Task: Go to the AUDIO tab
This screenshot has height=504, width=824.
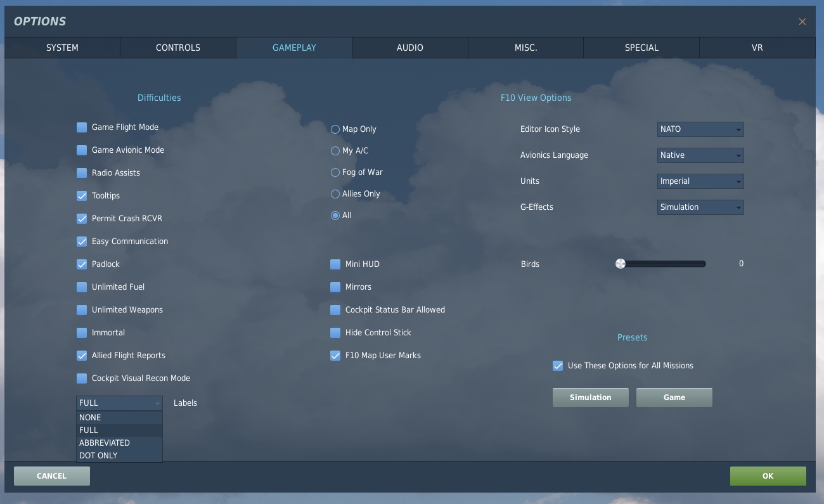Action: (x=410, y=48)
